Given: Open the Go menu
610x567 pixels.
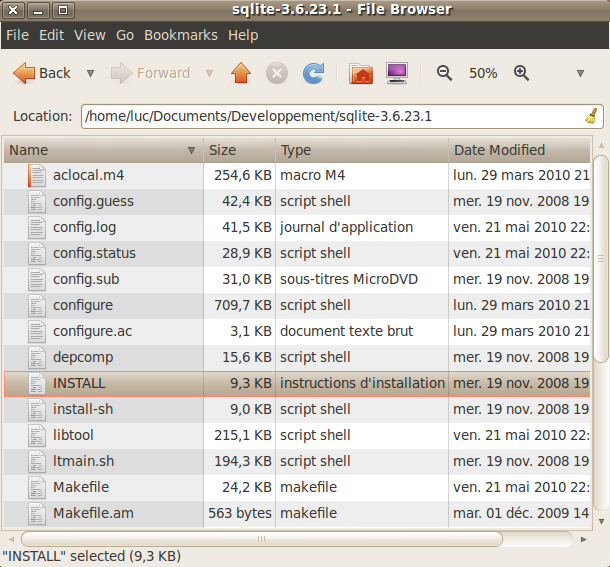Looking at the screenshot, I should (125, 35).
